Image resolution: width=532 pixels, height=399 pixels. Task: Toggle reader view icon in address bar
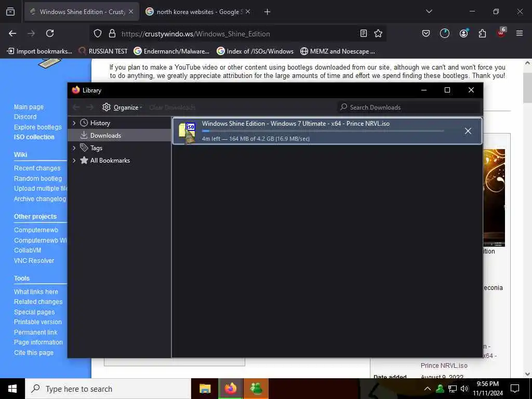(x=363, y=33)
